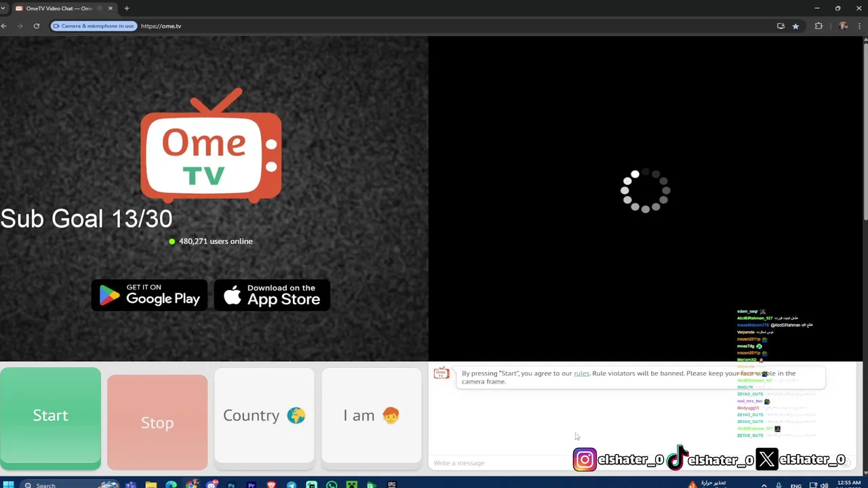Screen dimensions: 868x488
Task: Open File Explorer from taskbar
Action: coord(151,485)
